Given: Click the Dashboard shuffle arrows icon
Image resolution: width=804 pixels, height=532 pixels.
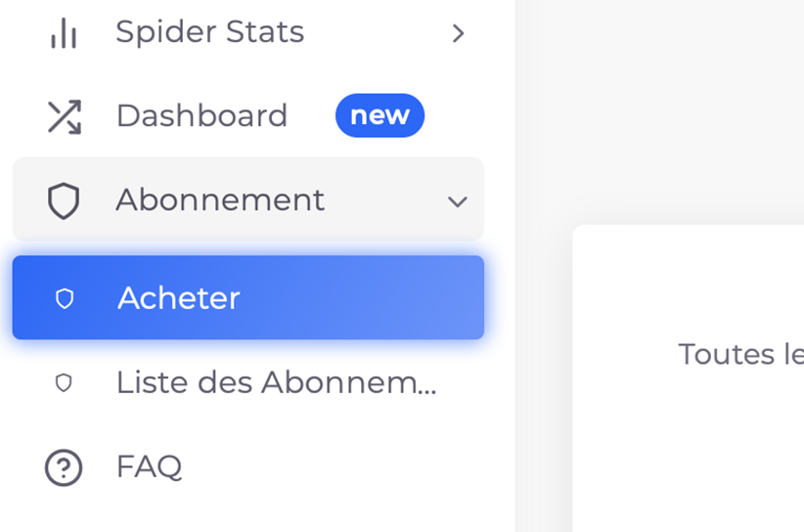Looking at the screenshot, I should pos(64,116).
